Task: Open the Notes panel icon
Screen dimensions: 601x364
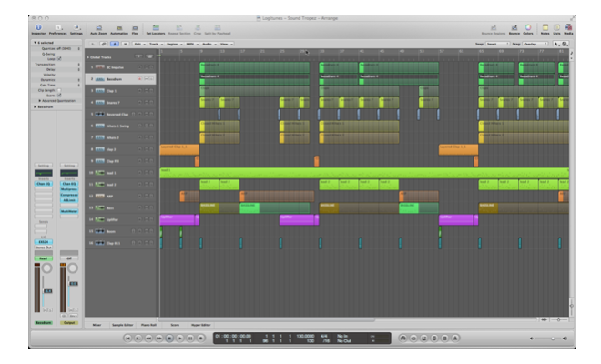Action: coord(545,29)
